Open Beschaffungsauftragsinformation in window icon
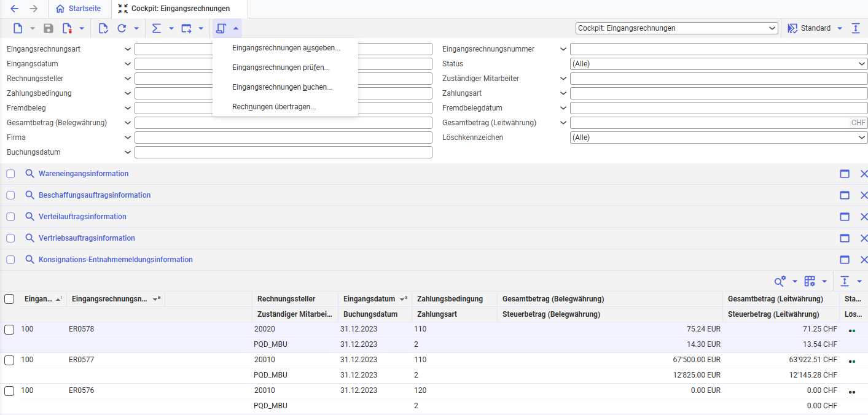This screenshot has height=415, width=868. tap(845, 195)
